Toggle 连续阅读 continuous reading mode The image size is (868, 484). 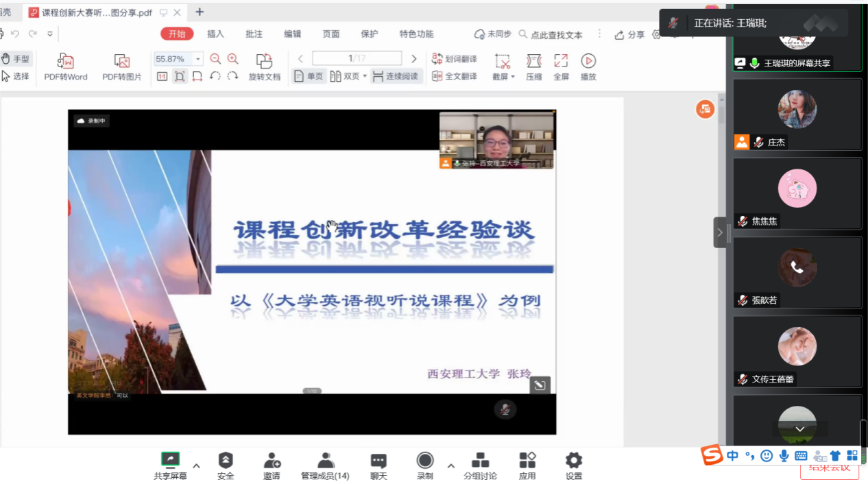pos(397,76)
